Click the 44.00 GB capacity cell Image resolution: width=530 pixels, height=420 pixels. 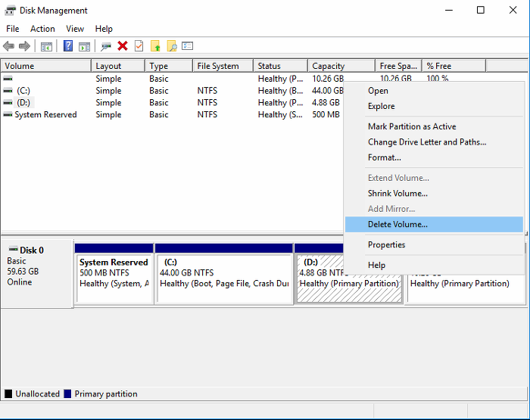tap(328, 91)
